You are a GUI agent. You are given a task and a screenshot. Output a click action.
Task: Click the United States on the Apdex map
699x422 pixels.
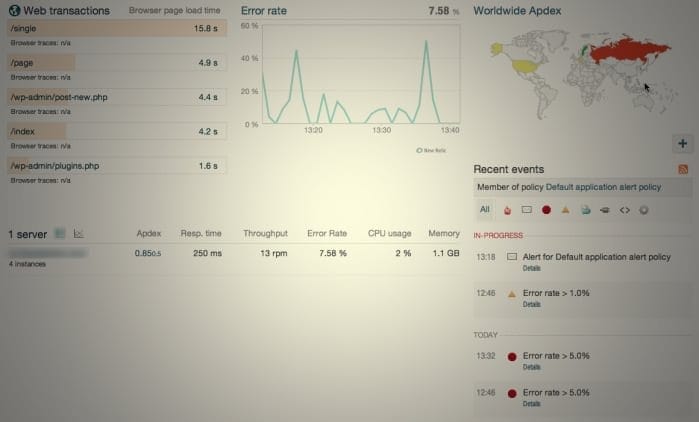(527, 67)
